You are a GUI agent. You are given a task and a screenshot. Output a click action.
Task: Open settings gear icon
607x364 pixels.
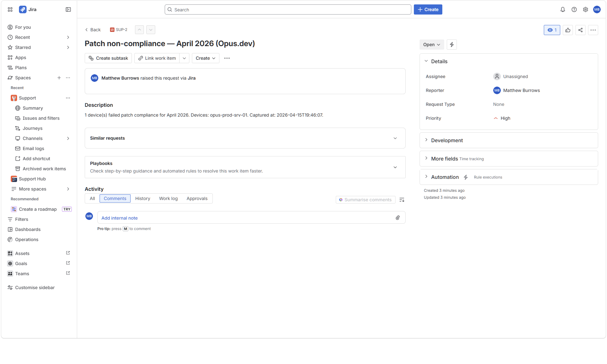pos(586,9)
